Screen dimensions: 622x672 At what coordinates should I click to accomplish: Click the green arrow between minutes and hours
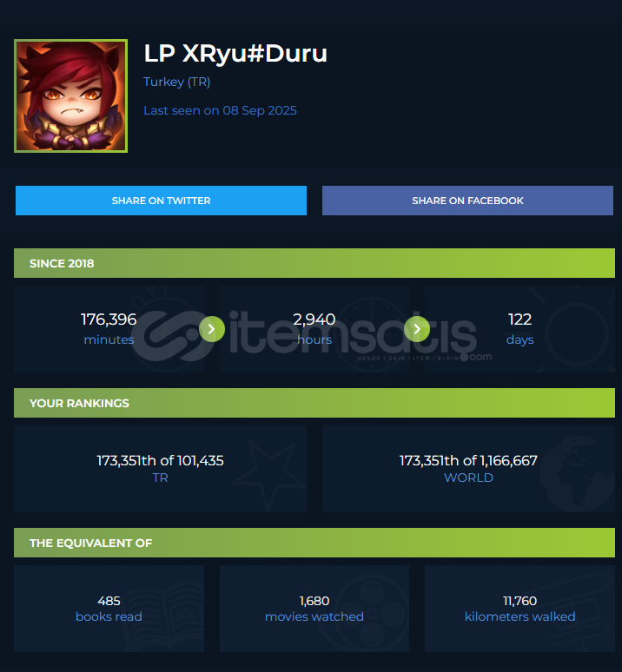pyautogui.click(x=212, y=329)
